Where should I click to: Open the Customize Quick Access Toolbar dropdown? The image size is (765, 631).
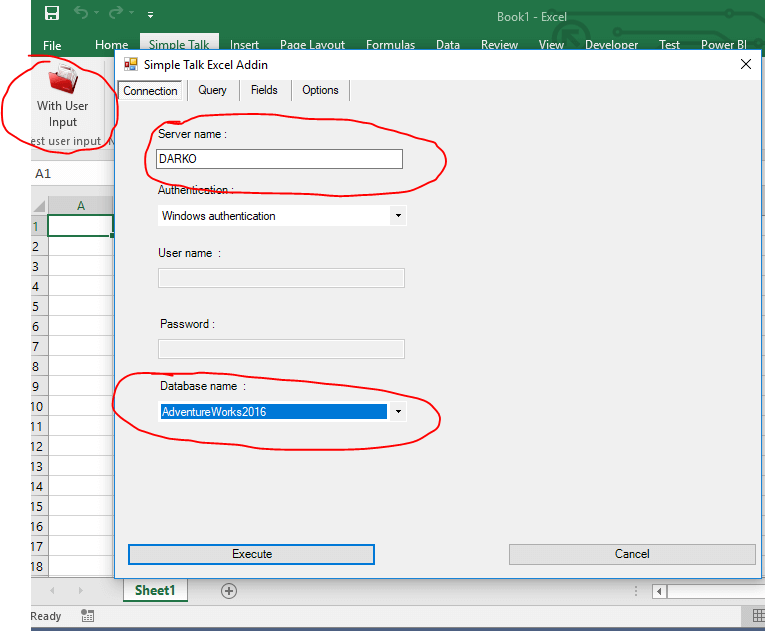pos(150,15)
